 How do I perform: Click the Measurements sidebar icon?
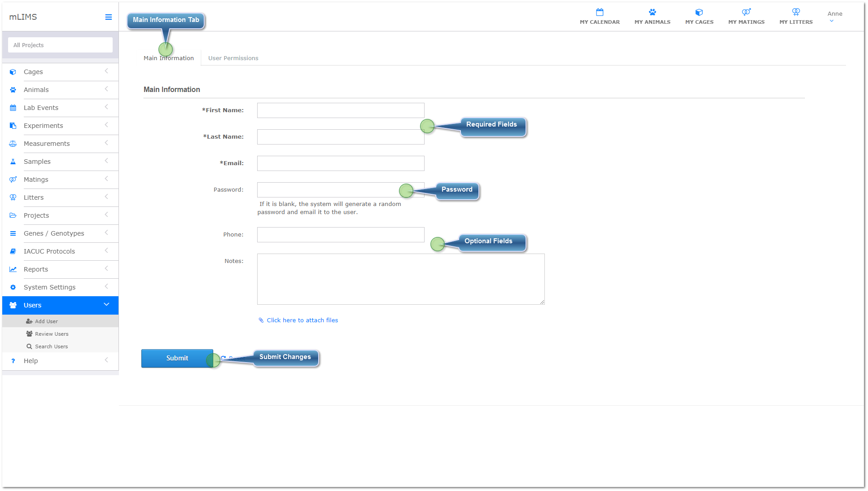pos(13,144)
